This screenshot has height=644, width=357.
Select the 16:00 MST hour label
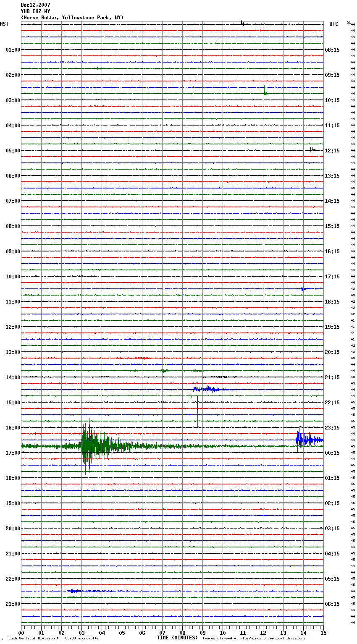(13, 428)
